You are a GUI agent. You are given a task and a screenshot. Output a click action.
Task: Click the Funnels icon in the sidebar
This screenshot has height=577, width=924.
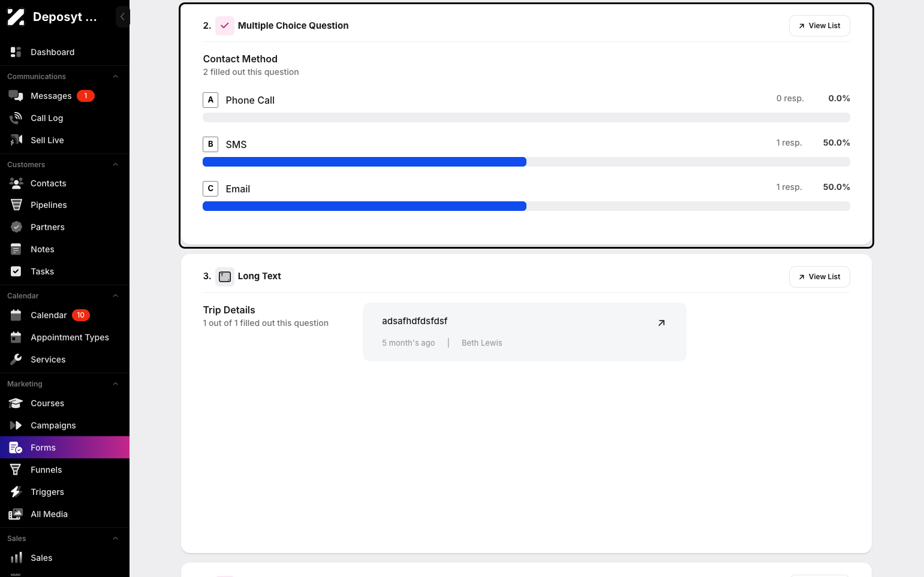point(16,470)
